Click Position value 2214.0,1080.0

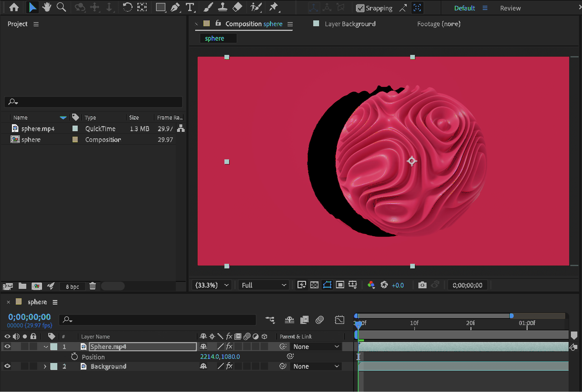coord(220,357)
